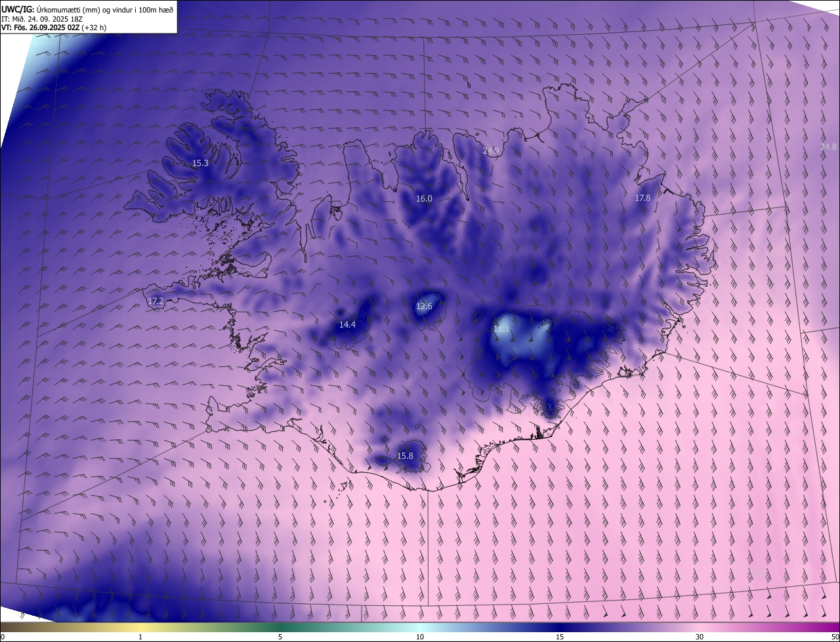The image size is (840, 642).
Task: Click the legend tick label 10
Action: [x=420, y=637]
